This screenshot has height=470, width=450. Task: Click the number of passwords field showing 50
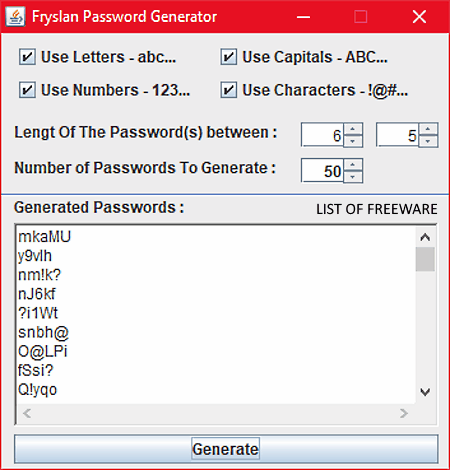322,171
